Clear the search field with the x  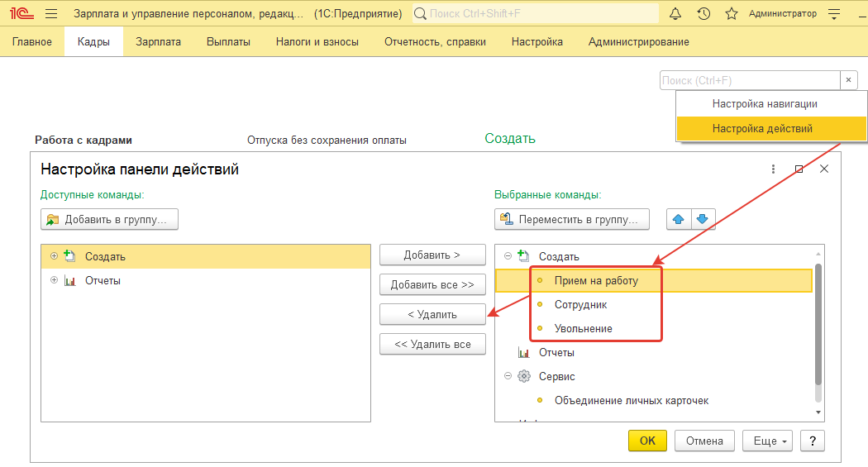(x=848, y=80)
